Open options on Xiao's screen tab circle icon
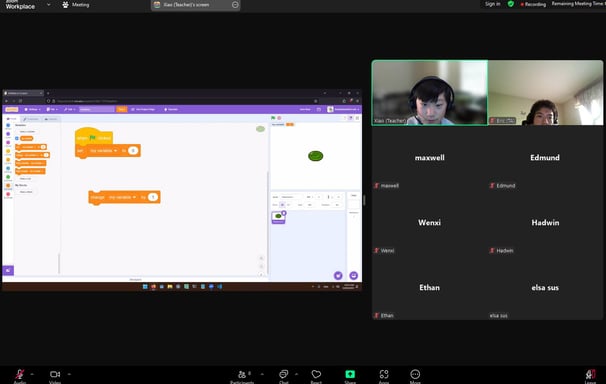The width and height of the screenshot is (606, 384). [x=235, y=5]
